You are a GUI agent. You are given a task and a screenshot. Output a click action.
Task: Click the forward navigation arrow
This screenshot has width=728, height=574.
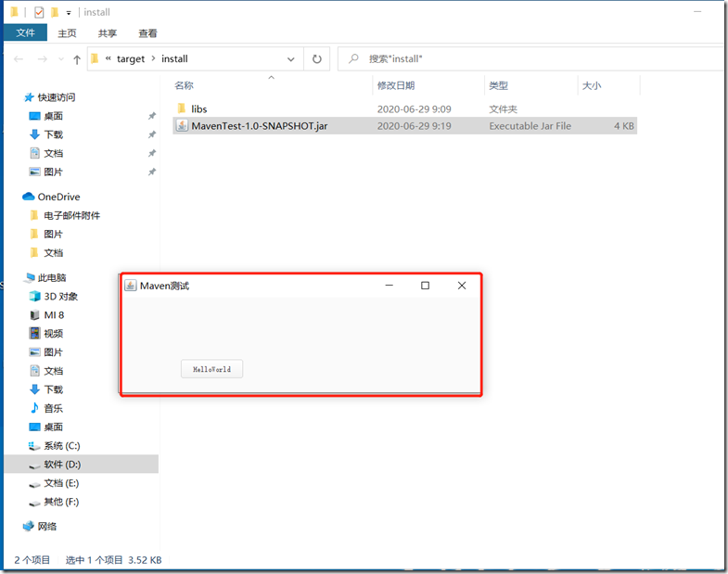[43, 59]
